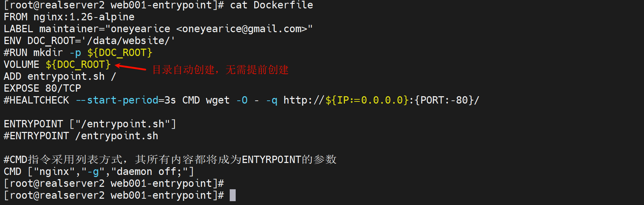Click the http:// URL in the HEALTHCHECK line
This screenshot has height=205, width=644.
pyautogui.click(x=381, y=100)
